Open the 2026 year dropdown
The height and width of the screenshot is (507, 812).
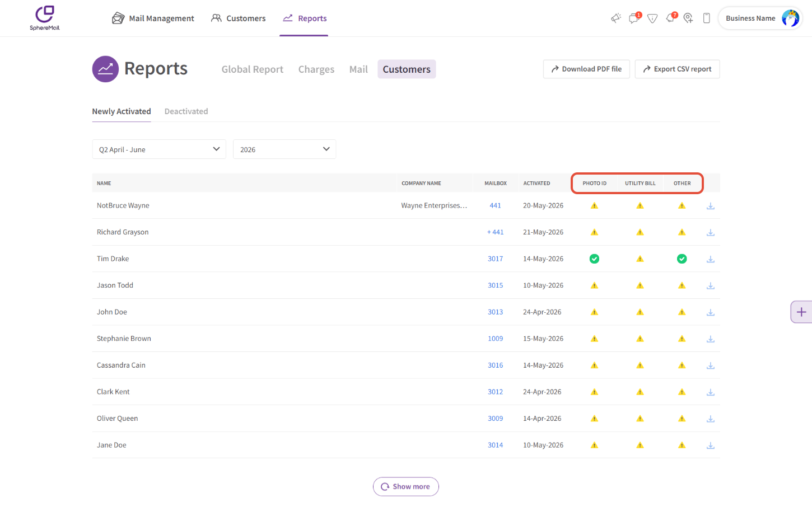coord(284,149)
